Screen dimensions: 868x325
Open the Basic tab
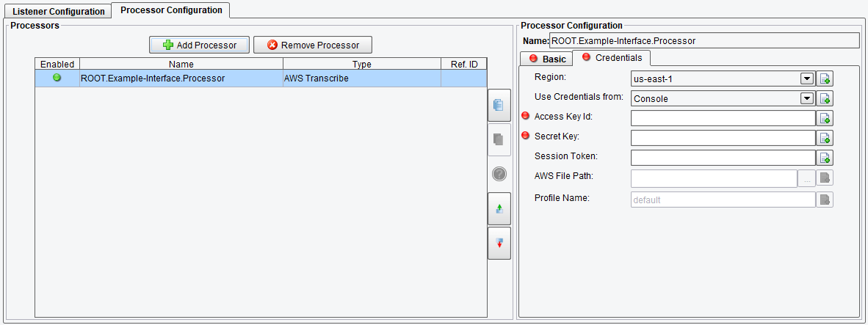[x=548, y=59]
